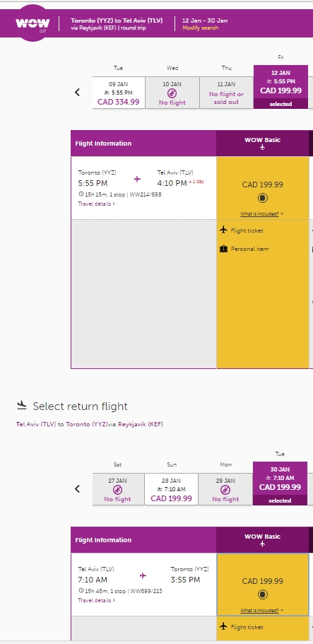Screen dimensions: 313x644
Task: Show earlier return dates with left chevron
Action: [x=77, y=488]
